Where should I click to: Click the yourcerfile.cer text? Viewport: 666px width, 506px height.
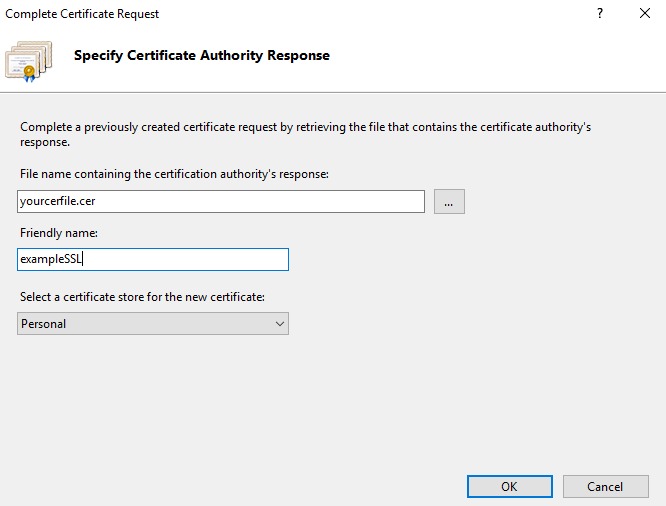(58, 201)
